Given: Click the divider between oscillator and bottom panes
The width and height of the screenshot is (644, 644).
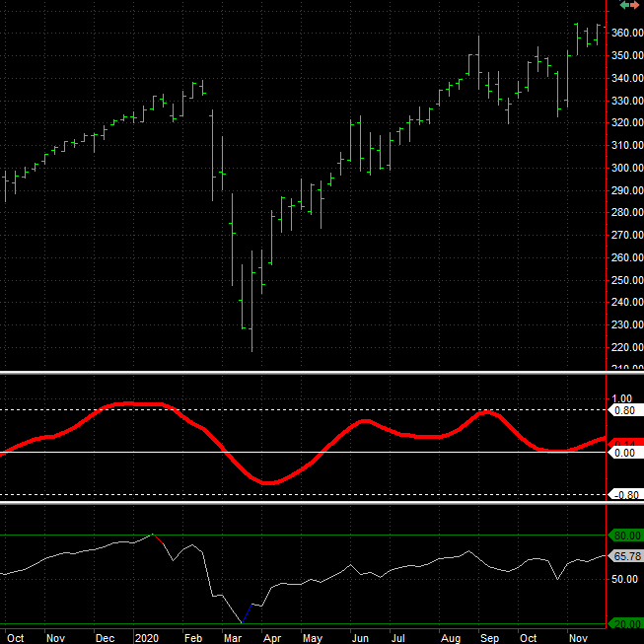Looking at the screenshot, I should tap(322, 503).
